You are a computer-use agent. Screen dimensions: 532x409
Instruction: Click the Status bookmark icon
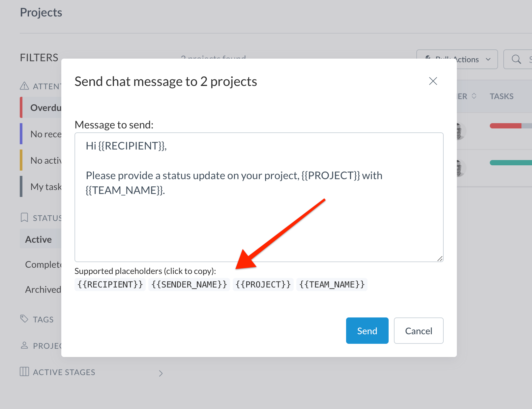pyautogui.click(x=24, y=217)
